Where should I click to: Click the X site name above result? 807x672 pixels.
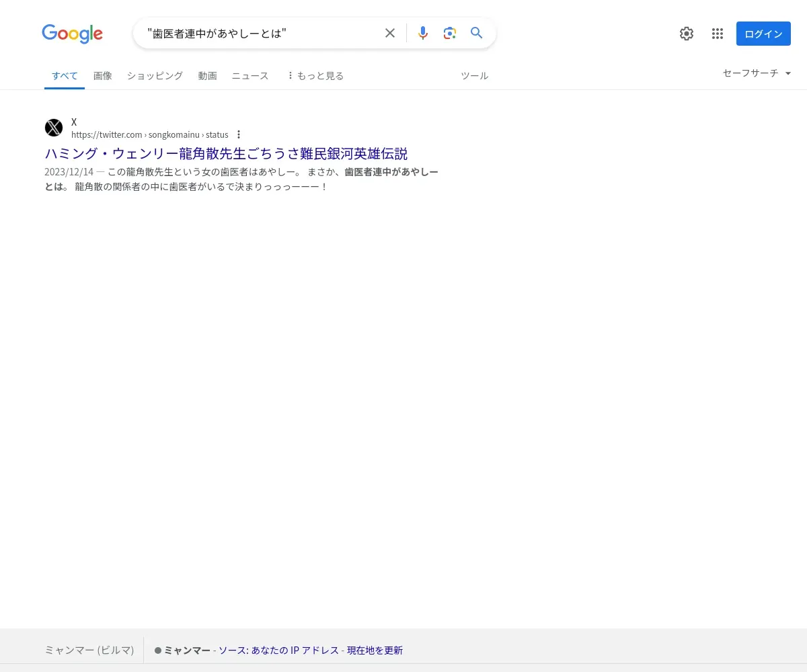[74, 122]
